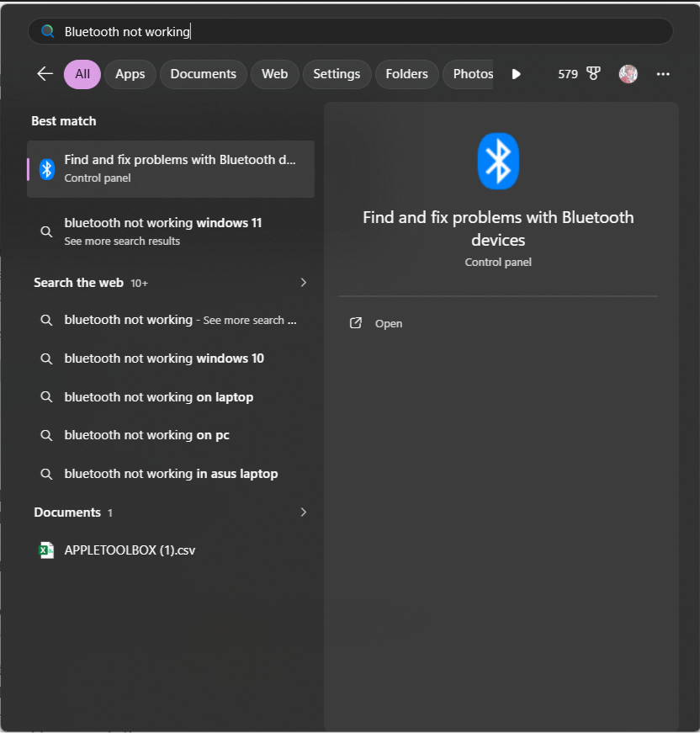Click search icon beside 'on laptop' suggestion

[46, 397]
